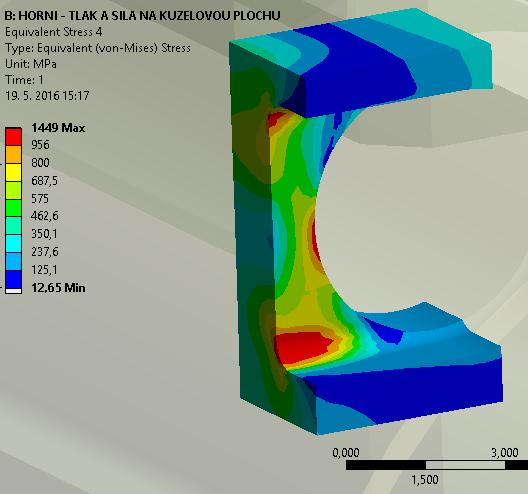Click the teal-green legend band below 462,6
The image size is (528, 494).
(13, 226)
